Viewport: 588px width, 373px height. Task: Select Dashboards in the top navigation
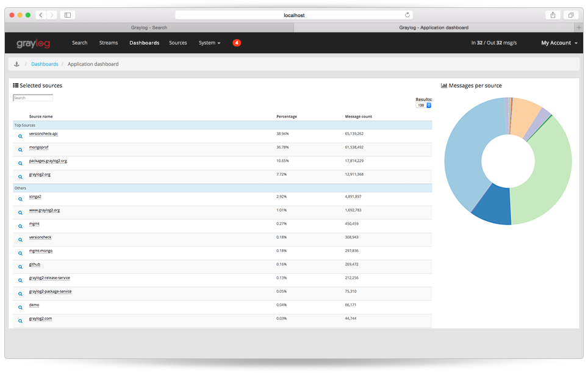(145, 43)
